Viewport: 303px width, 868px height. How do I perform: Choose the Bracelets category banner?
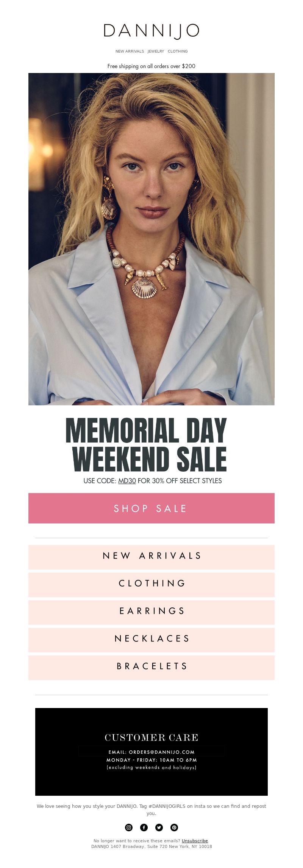coord(151,667)
